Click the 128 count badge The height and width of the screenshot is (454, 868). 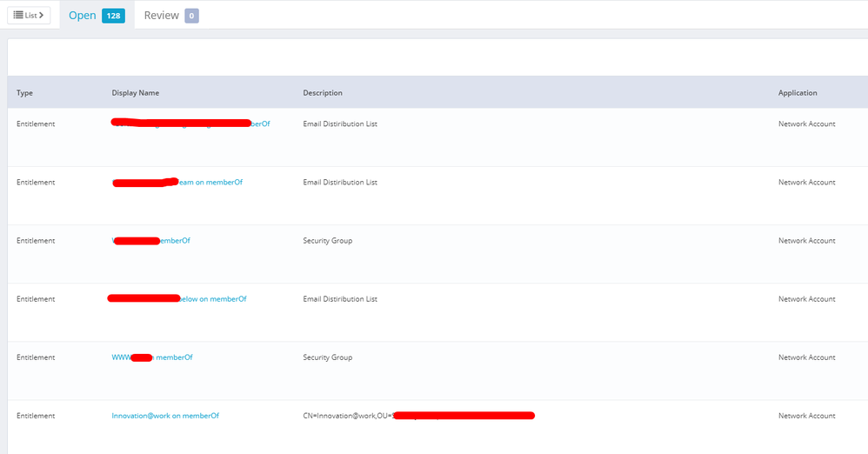coord(113,16)
